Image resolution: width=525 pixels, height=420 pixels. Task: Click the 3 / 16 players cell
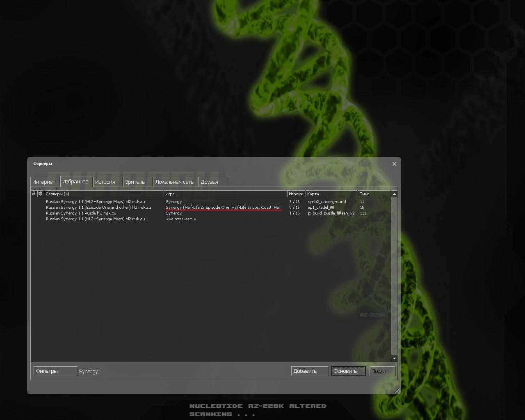click(294, 202)
